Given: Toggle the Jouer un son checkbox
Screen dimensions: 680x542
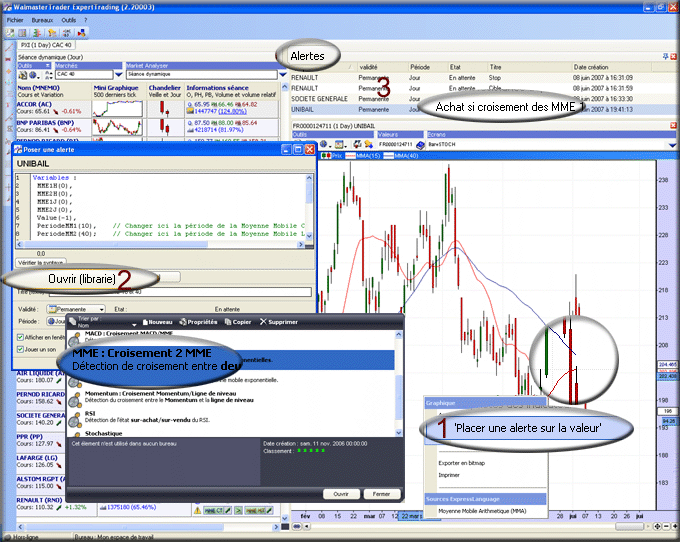Looking at the screenshot, I should pyautogui.click(x=20, y=349).
